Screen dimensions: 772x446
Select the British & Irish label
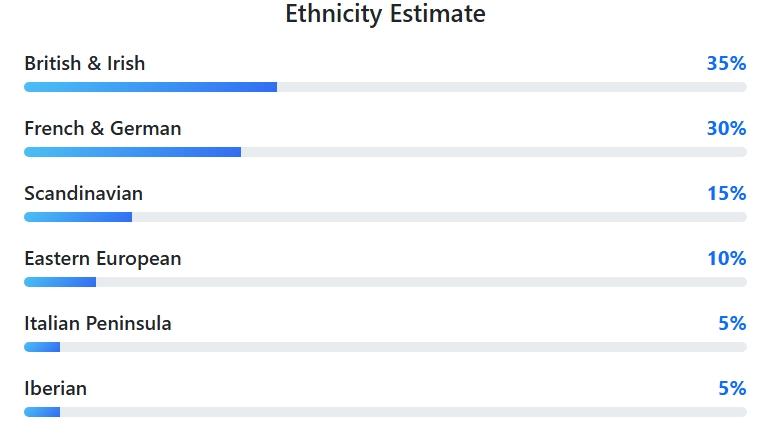point(85,63)
